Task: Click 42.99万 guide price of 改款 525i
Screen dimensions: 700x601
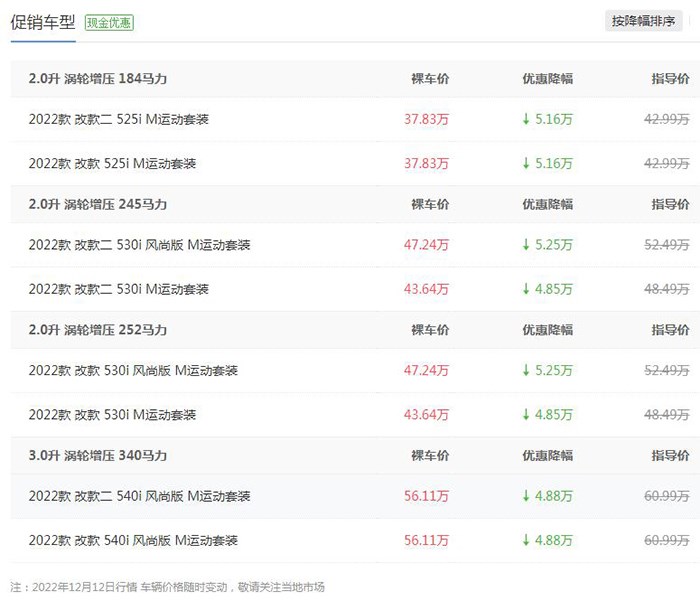Action: click(667, 163)
